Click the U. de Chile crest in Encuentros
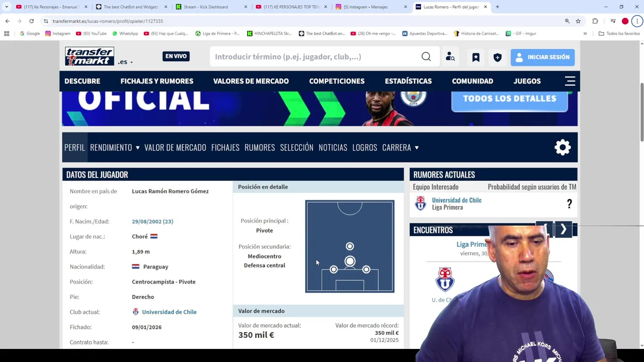This screenshot has width=644, height=362. (x=445, y=280)
